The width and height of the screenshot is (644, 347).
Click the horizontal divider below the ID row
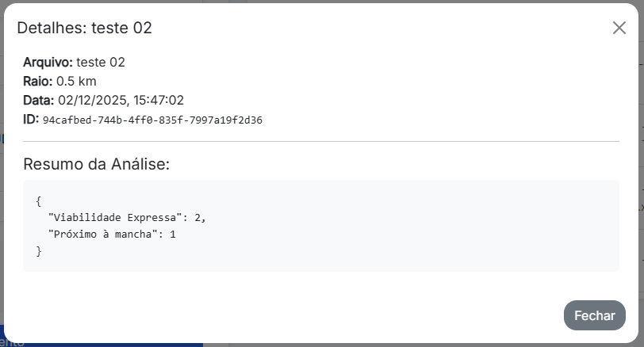click(321, 141)
